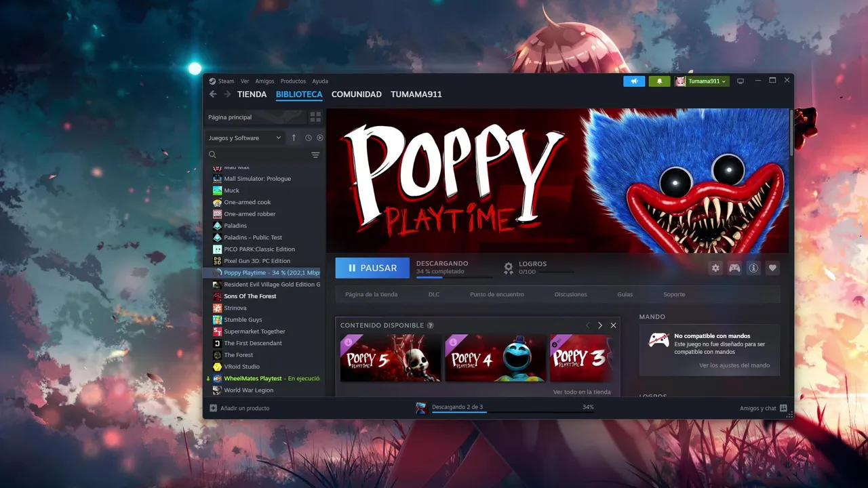Open the announcements megaphone button
868x488 pixels.
click(634, 81)
